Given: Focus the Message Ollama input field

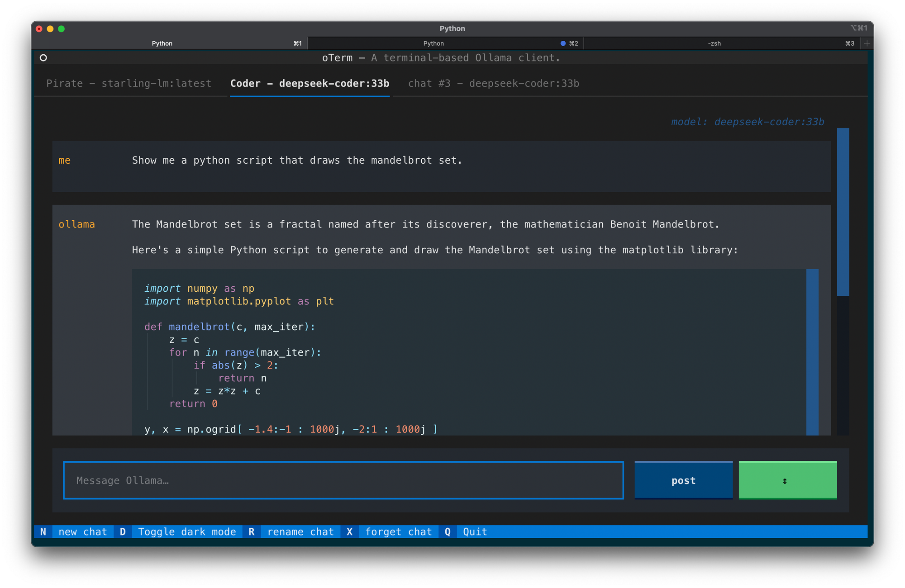Looking at the screenshot, I should click(343, 480).
